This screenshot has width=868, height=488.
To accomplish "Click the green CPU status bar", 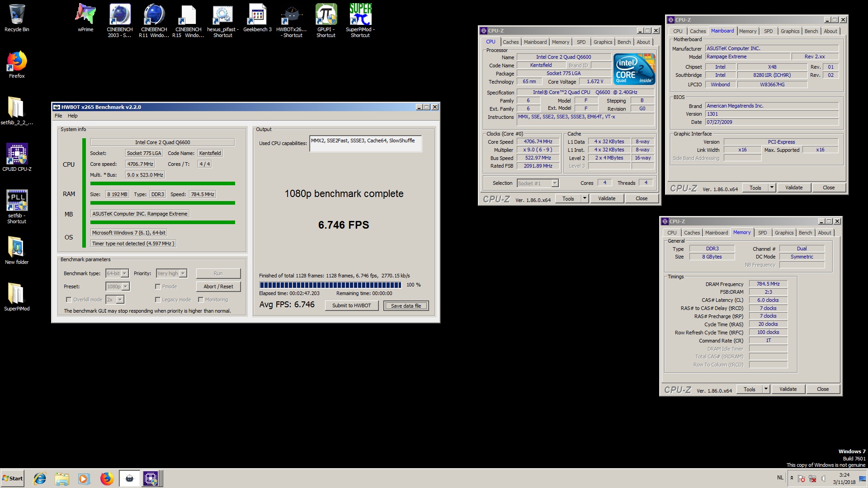I will 163,183.
